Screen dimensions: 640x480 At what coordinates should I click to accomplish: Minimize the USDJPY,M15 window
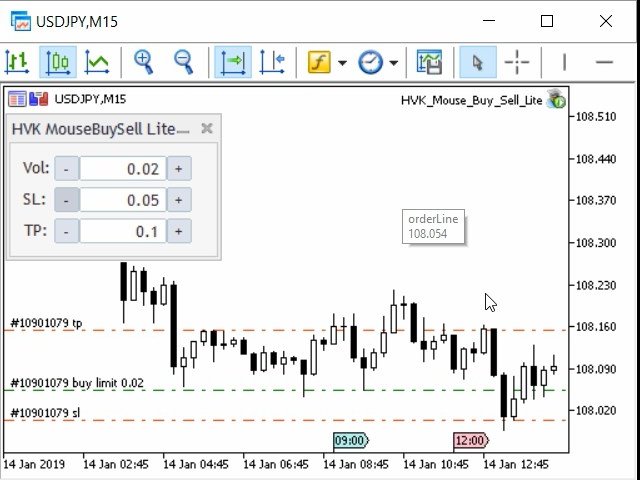pyautogui.click(x=489, y=21)
